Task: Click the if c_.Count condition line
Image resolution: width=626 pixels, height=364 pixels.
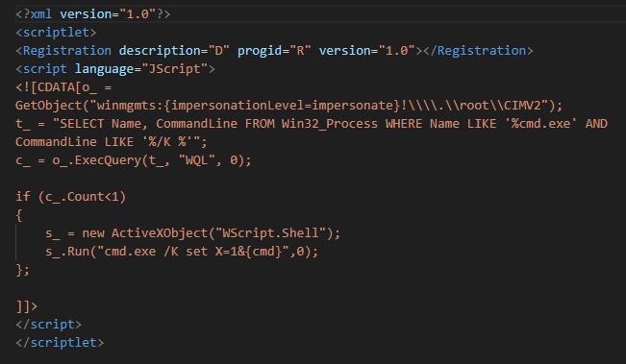Action: tap(70, 197)
